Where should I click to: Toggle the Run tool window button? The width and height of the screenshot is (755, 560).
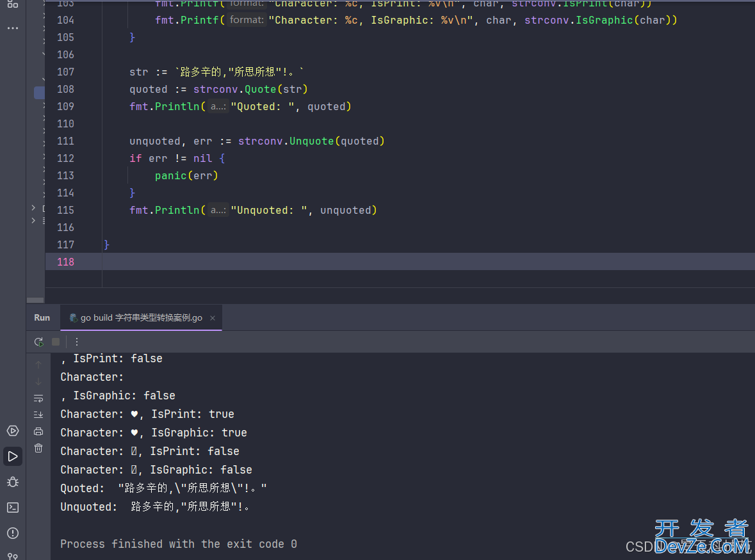point(13,456)
